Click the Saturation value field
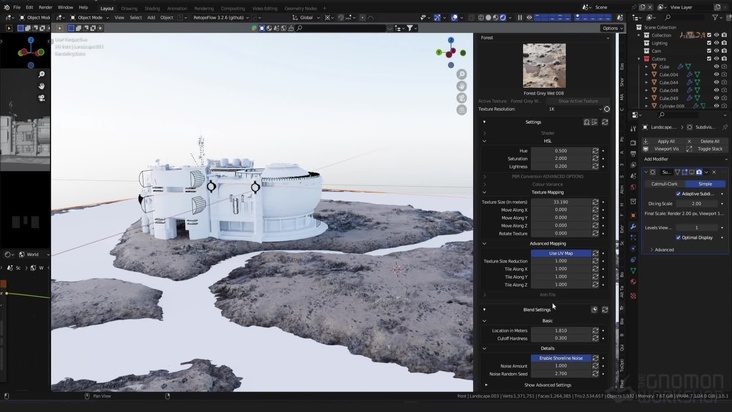Viewport: 732px width, 412px height. point(561,159)
